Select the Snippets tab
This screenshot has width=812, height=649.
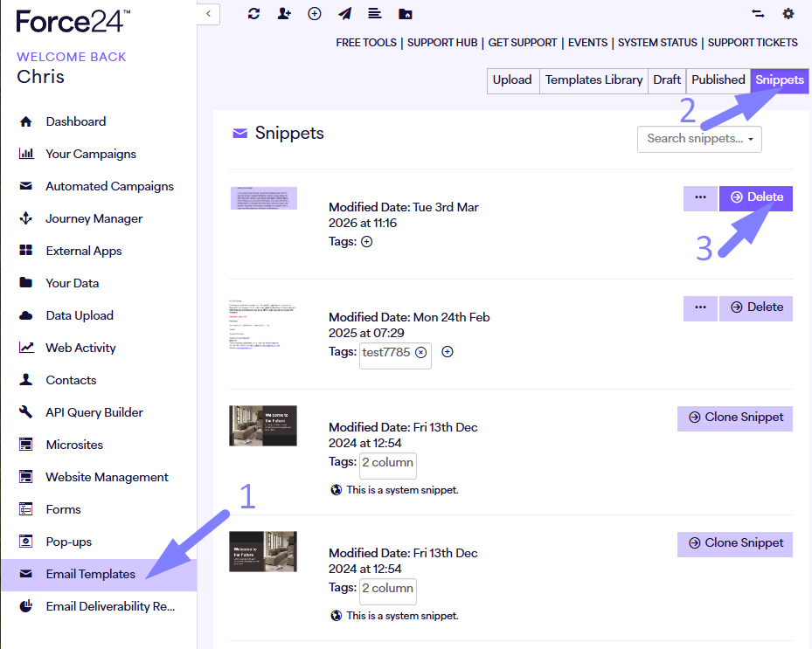780,80
